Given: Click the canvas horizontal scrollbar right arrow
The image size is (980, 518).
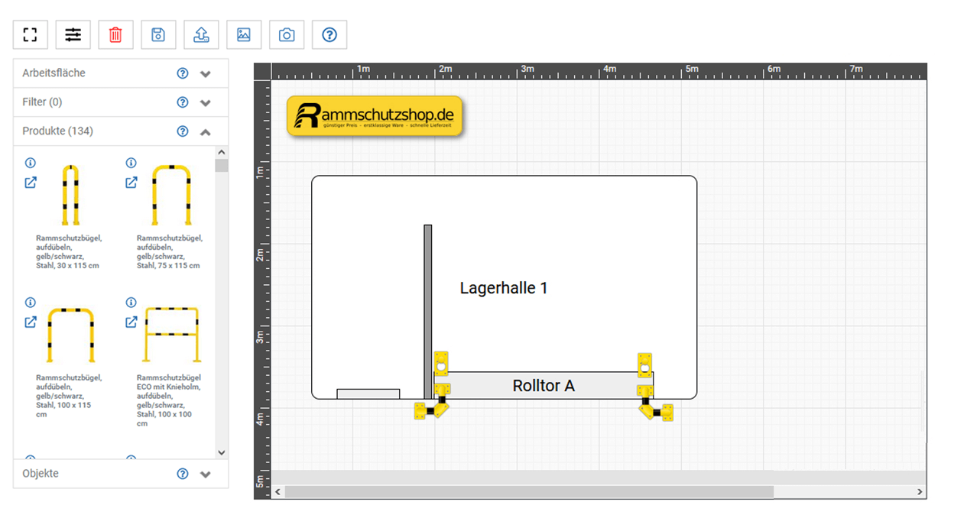Looking at the screenshot, I should click(920, 492).
